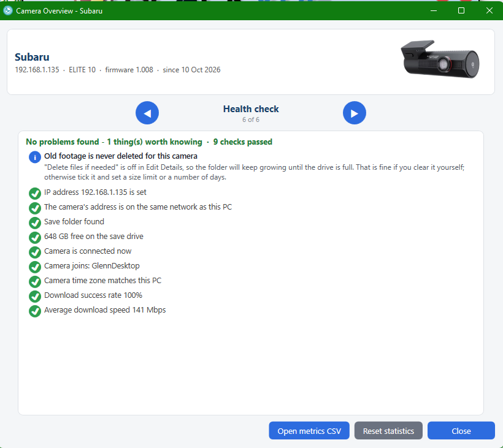Viewport: 503px width, 448px height.
Task: Click the 'Delete files if needed' explanation paragraph
Action: (x=254, y=172)
